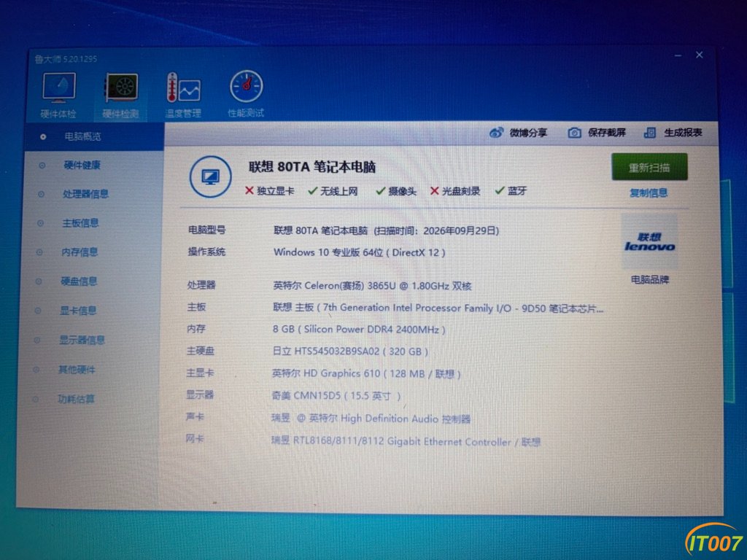Image resolution: width=747 pixels, height=560 pixels.
Task: Click the heading "联想 80TA 笔记本电脑"
Action: (x=312, y=167)
